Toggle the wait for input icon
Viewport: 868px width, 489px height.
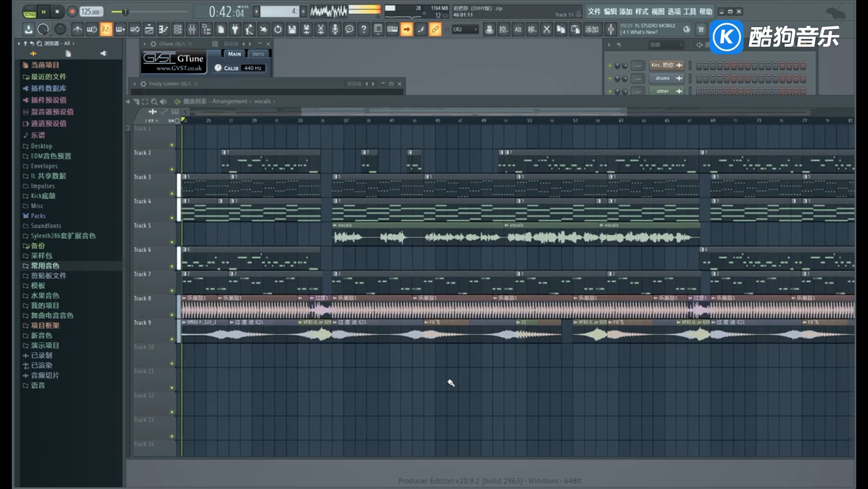(91, 29)
